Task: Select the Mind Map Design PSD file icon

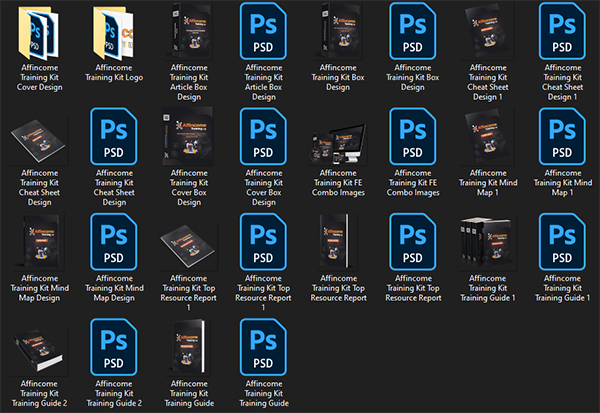Action: (x=114, y=242)
